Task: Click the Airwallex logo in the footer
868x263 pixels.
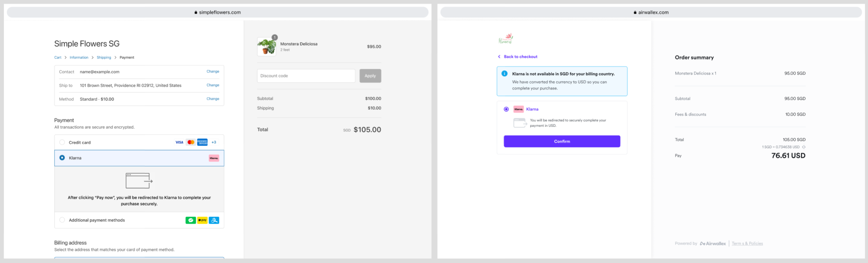Action: 712,243
